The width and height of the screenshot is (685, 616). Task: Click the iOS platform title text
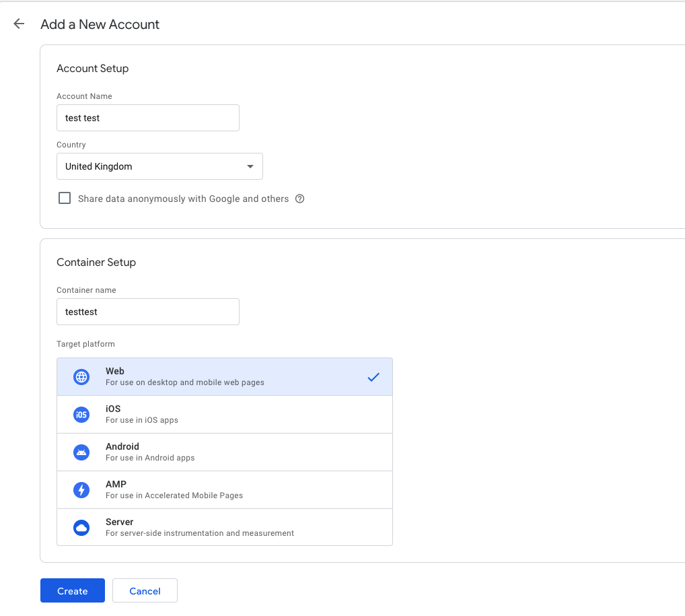click(x=113, y=409)
